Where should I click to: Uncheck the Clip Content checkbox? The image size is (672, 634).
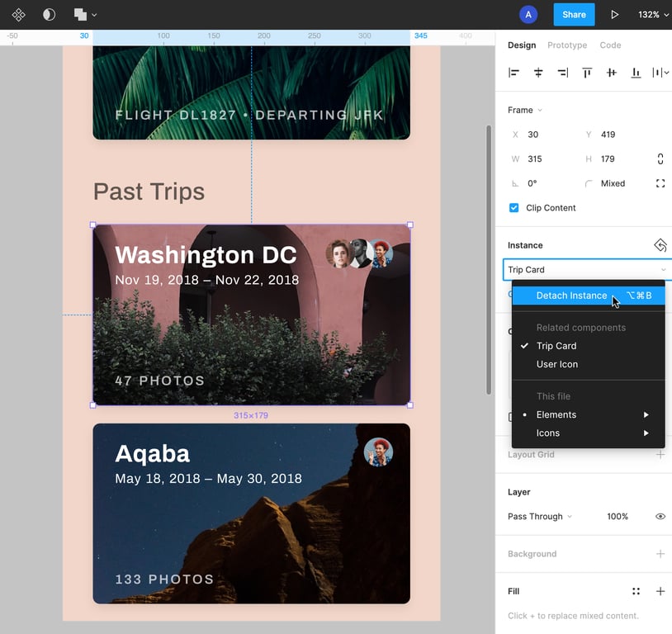click(x=513, y=208)
